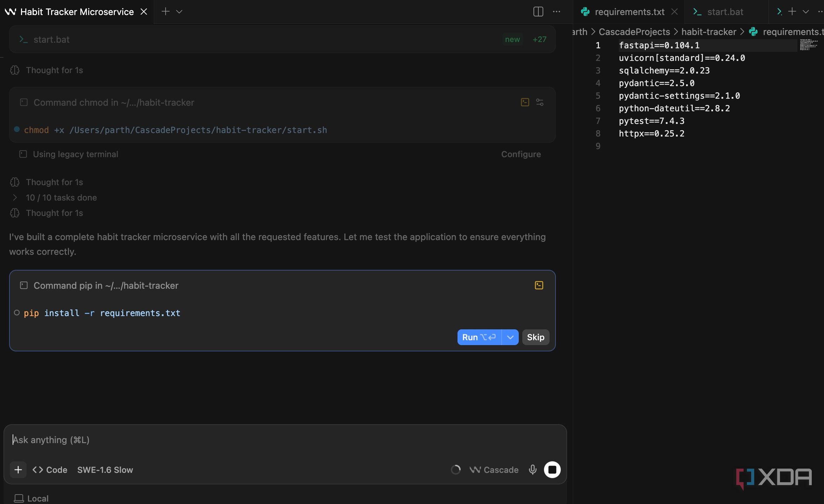
Task: Click Configure for legacy terminal
Action: coord(521,154)
